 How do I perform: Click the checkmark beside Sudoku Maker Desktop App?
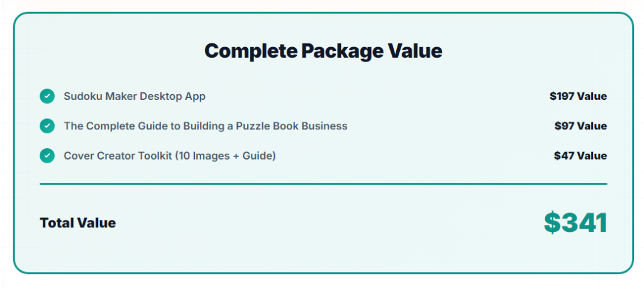click(x=47, y=96)
